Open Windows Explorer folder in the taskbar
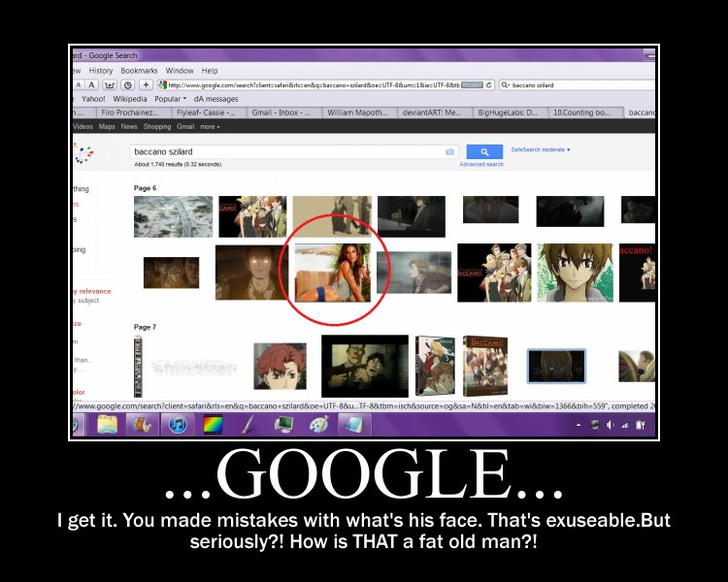728x582 pixels. click(x=107, y=425)
